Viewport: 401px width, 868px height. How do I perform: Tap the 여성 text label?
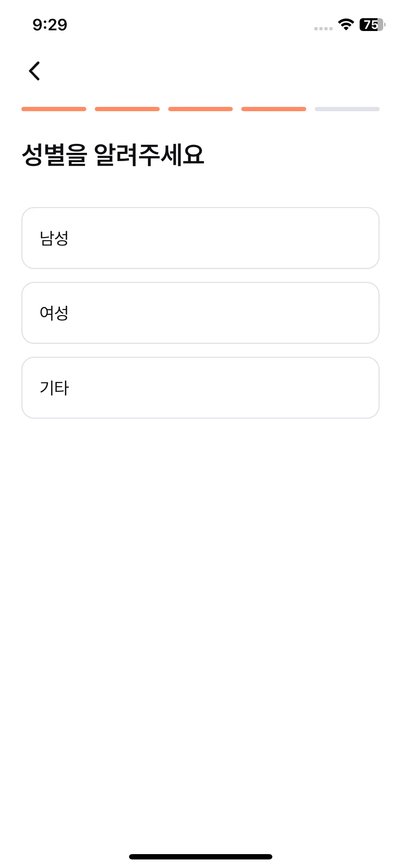tap(54, 313)
